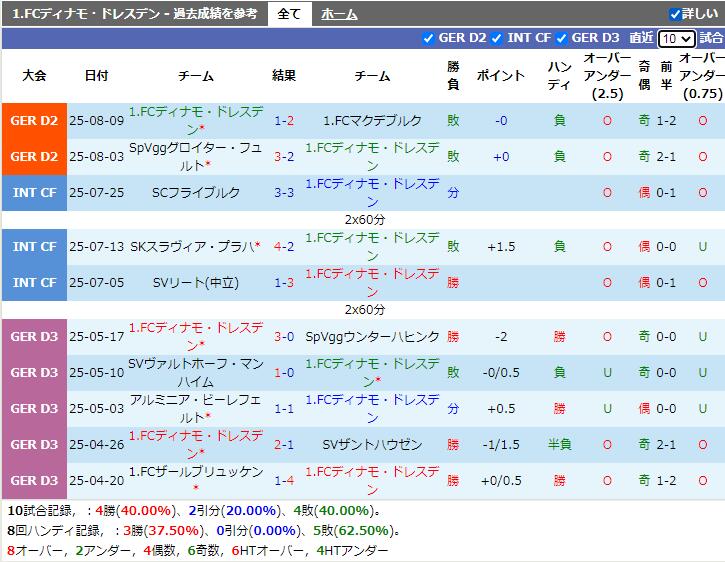Click INT CF badge for 25-07-25 match
This screenshot has width=725, height=562.
pos(34,193)
